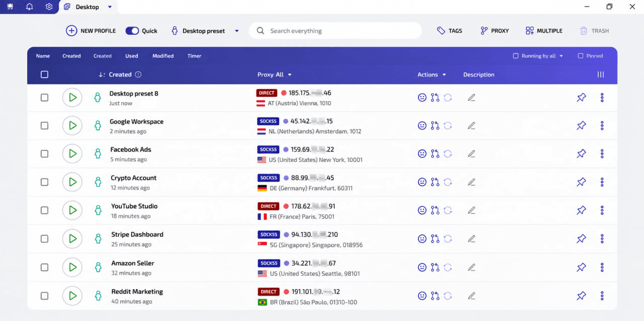Open the Actions dropdown
The width and height of the screenshot is (644, 321).
pyautogui.click(x=432, y=74)
